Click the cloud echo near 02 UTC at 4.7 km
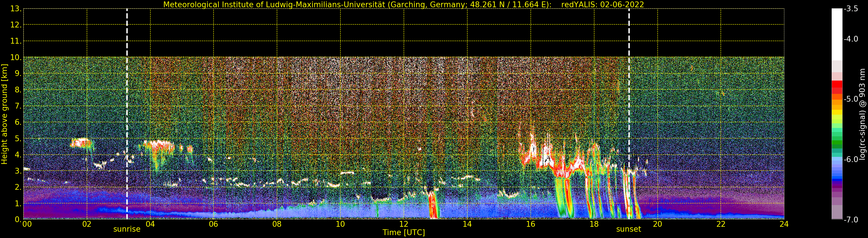868x238 pixels. tap(81, 143)
